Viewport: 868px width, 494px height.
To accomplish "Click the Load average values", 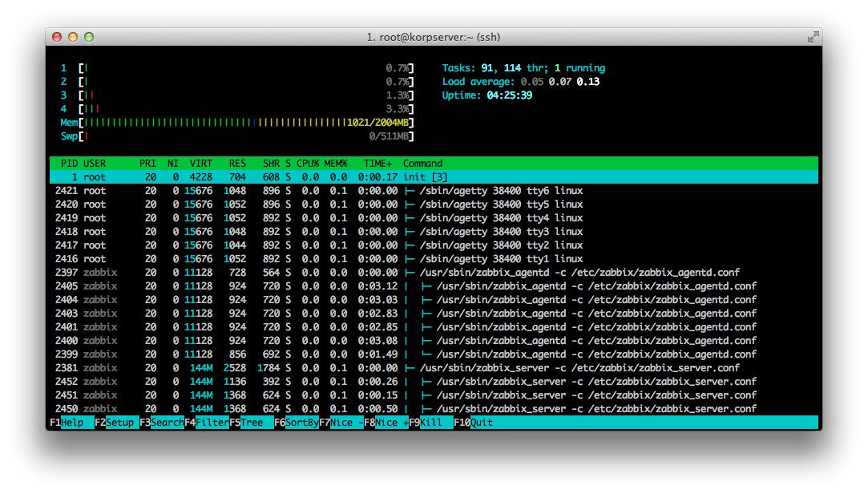I will click(x=559, y=82).
